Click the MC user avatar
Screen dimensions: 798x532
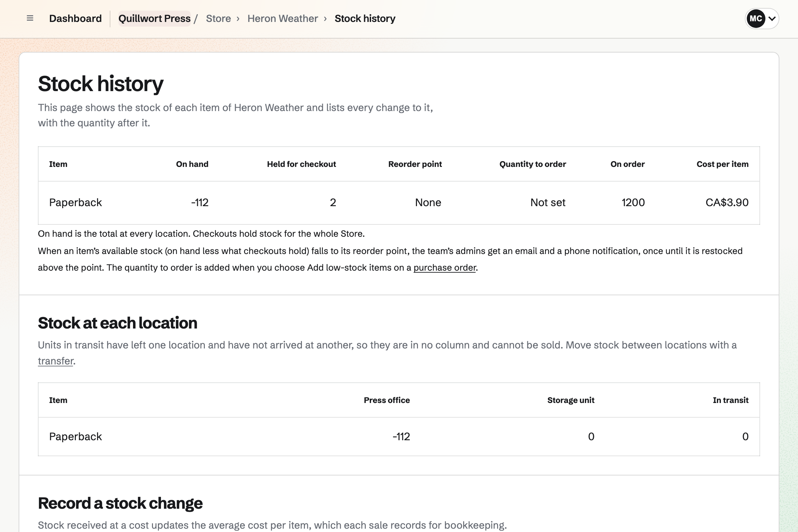click(x=755, y=19)
